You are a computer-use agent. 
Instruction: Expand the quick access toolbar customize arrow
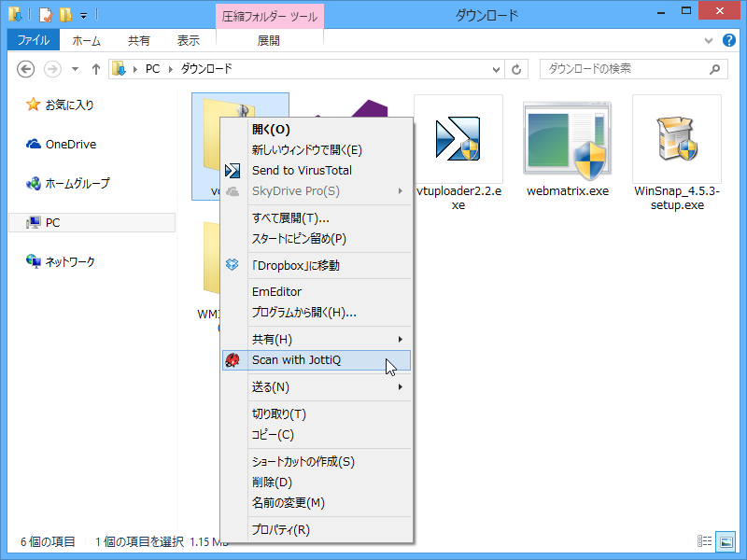pyautogui.click(x=81, y=14)
